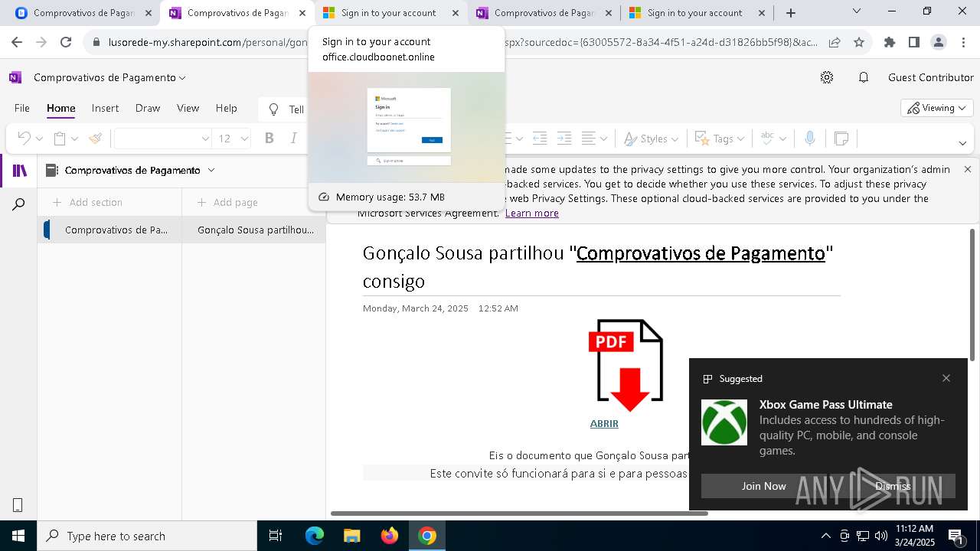The width and height of the screenshot is (980, 551).
Task: Click the notifications bell icon
Action: [864, 77]
